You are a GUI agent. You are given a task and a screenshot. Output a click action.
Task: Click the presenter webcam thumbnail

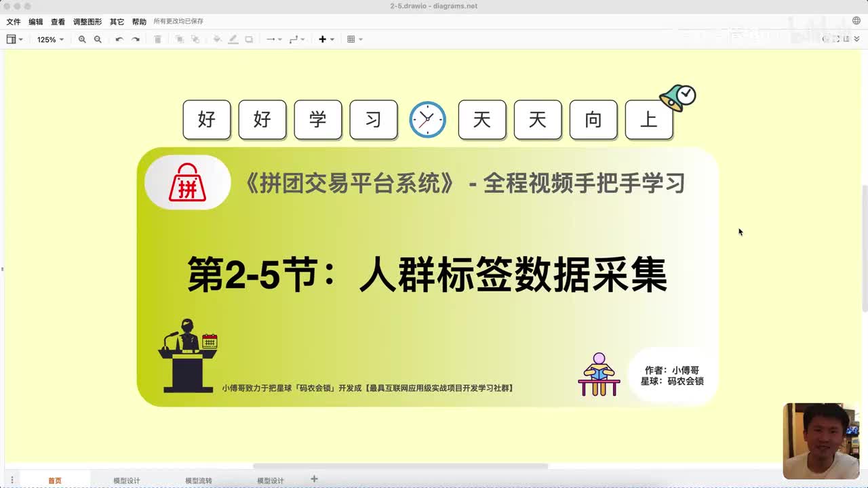pyautogui.click(x=821, y=441)
